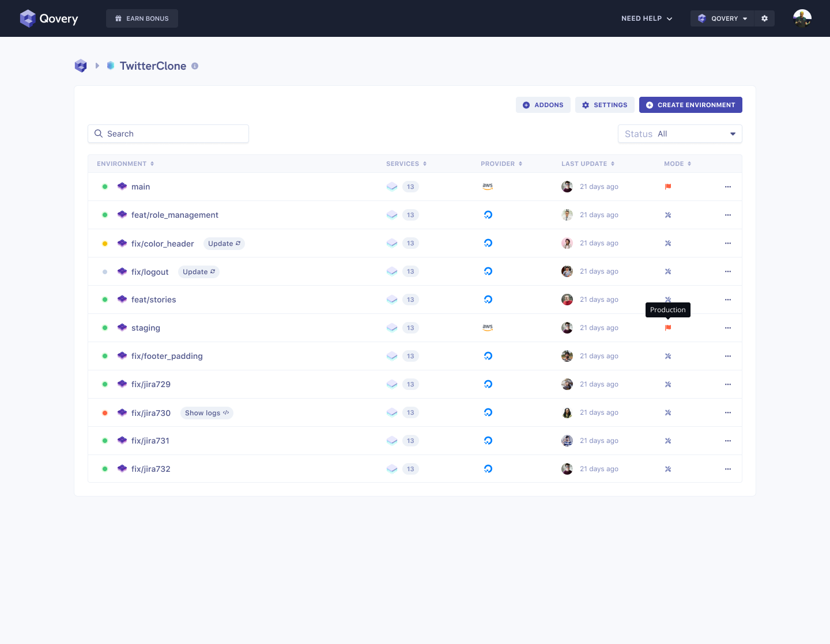Viewport: 830px width, 644px height.
Task: Click the AWS provider icon for main
Action: [x=488, y=187]
